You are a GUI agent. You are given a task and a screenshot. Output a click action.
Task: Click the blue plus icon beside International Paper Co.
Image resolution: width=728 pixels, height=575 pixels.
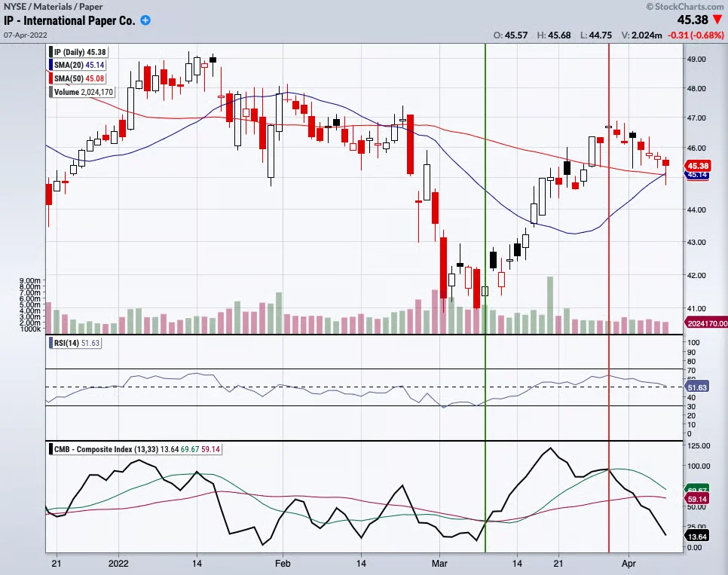(x=145, y=20)
